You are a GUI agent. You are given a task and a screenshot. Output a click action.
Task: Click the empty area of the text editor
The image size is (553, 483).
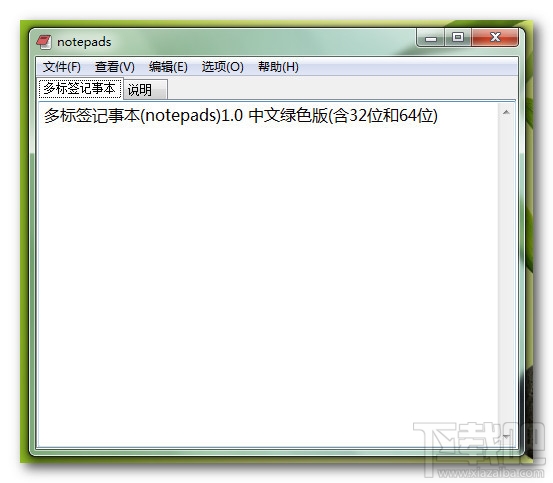click(268, 282)
